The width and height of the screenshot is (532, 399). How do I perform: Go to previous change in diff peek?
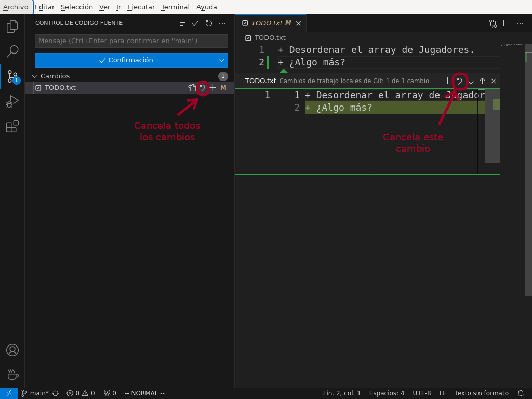coord(482,81)
